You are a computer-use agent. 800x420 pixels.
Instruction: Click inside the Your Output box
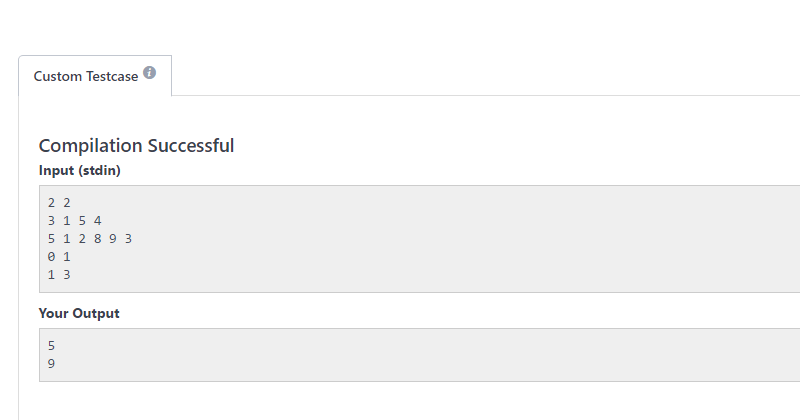pos(419,355)
